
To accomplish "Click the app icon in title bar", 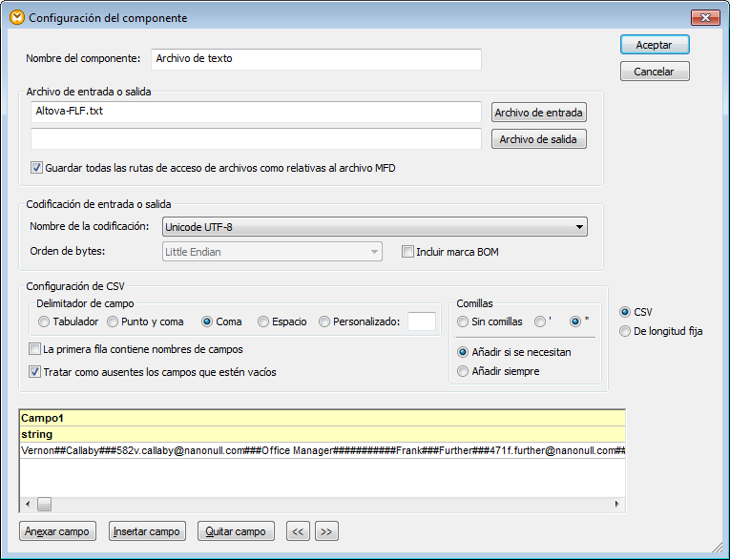I will (x=16, y=17).
